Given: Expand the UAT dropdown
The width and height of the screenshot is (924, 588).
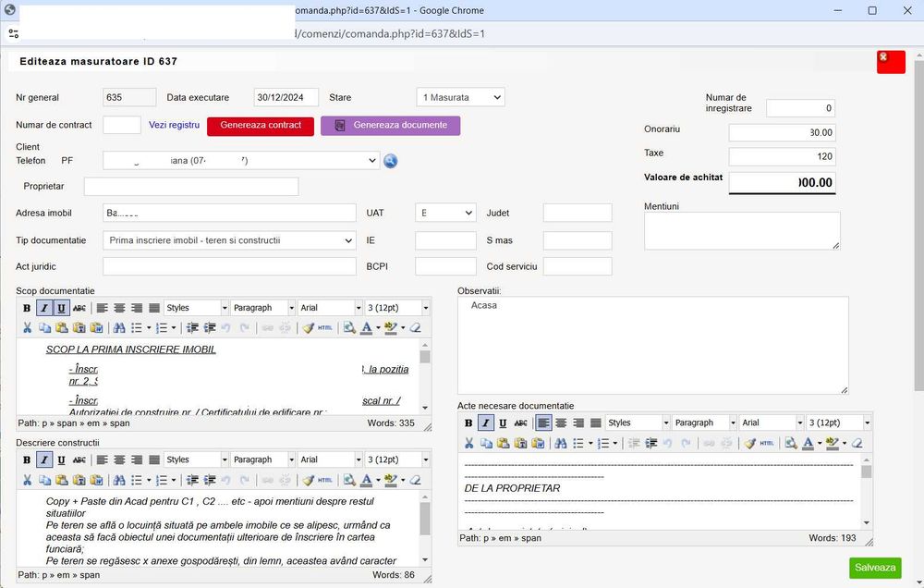Looking at the screenshot, I should click(x=445, y=213).
